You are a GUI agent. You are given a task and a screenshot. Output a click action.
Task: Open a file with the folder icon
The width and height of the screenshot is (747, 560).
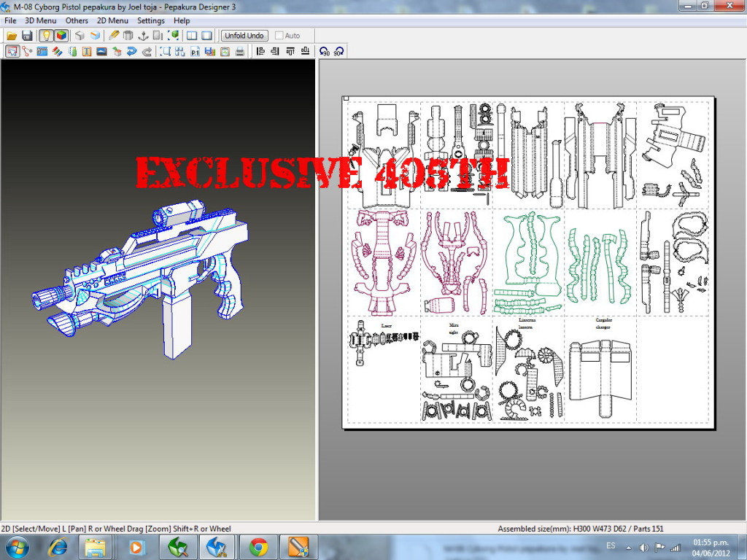[x=12, y=36]
